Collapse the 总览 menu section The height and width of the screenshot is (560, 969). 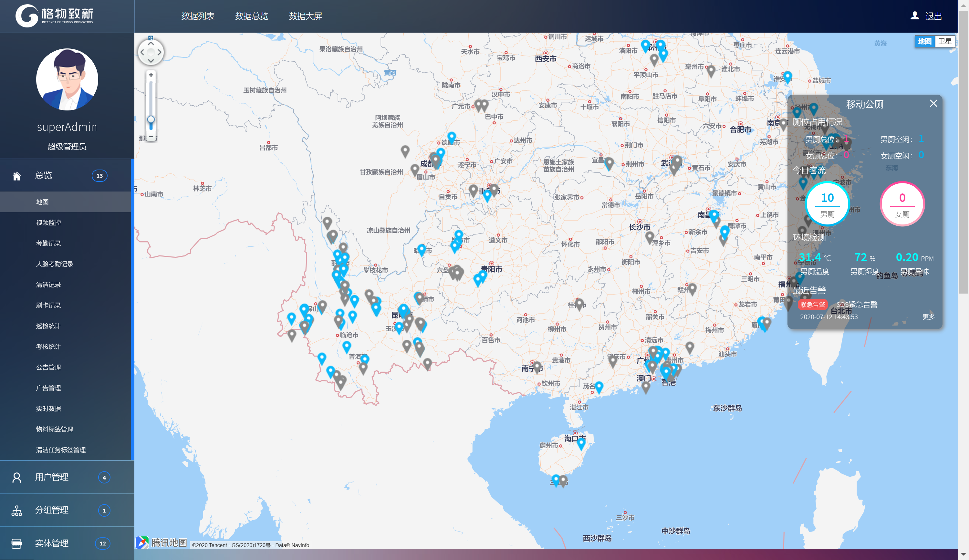pyautogui.click(x=44, y=176)
